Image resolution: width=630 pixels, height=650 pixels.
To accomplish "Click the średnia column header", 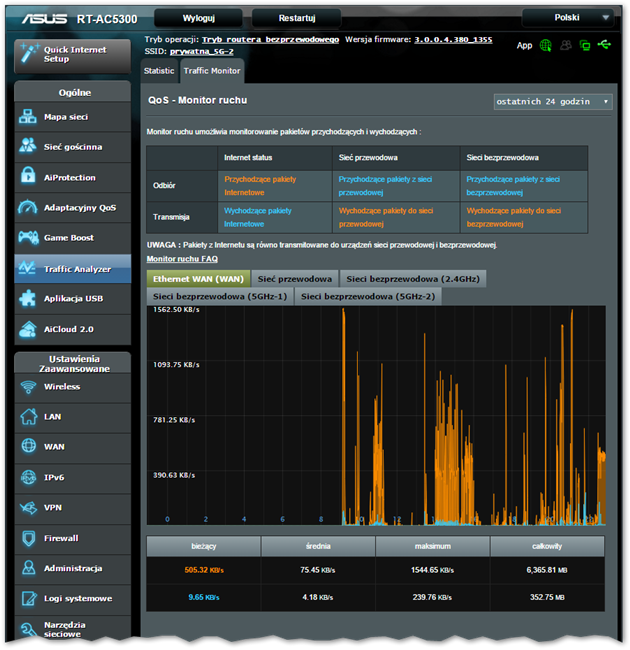I will [x=318, y=546].
